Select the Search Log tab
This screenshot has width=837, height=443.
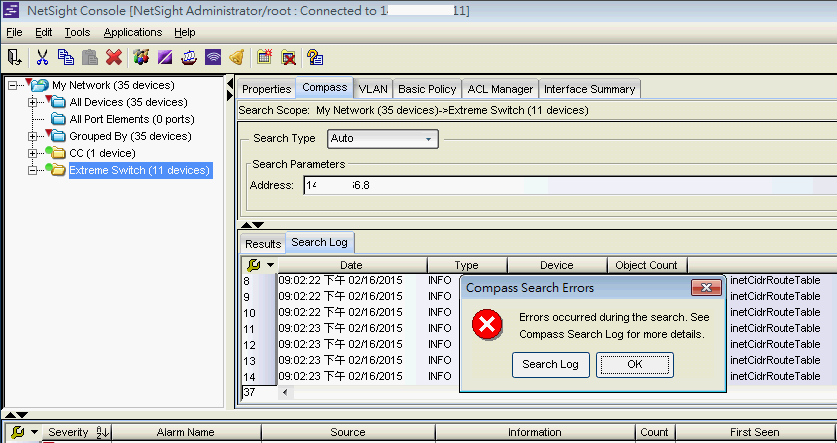pyautogui.click(x=319, y=242)
